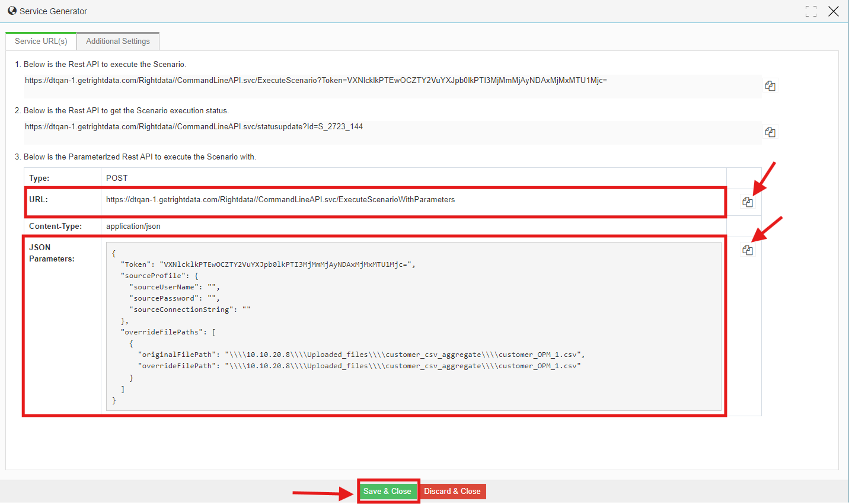Click the Service Generator globe icon
This screenshot has height=504, width=849.
pos(12,11)
